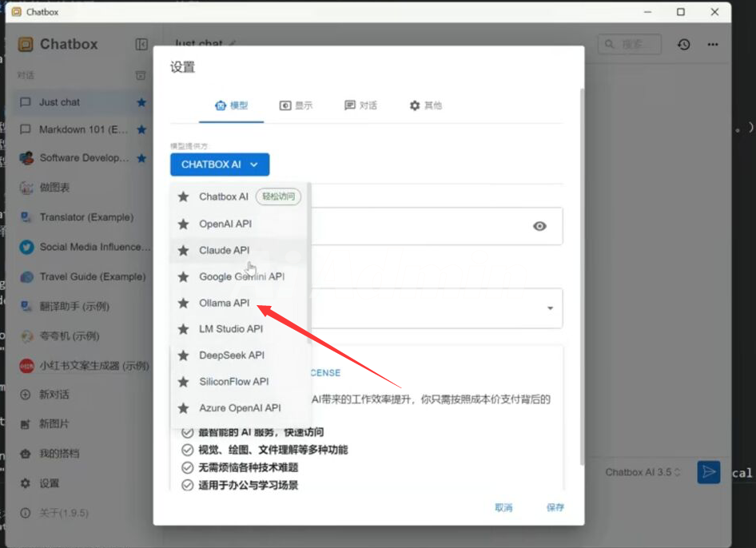Click the send message arrow button

[x=708, y=472]
